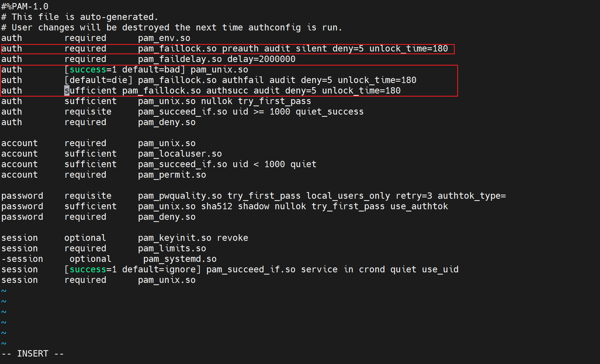Image resolution: width=600 pixels, height=364 pixels.
Task: Click pam_pwquality.so module name
Action: click(180, 196)
